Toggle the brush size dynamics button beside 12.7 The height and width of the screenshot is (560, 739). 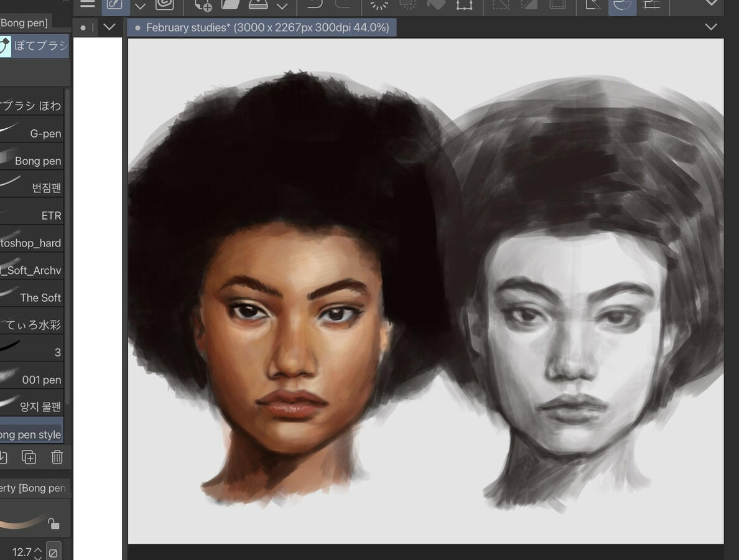[53, 552]
